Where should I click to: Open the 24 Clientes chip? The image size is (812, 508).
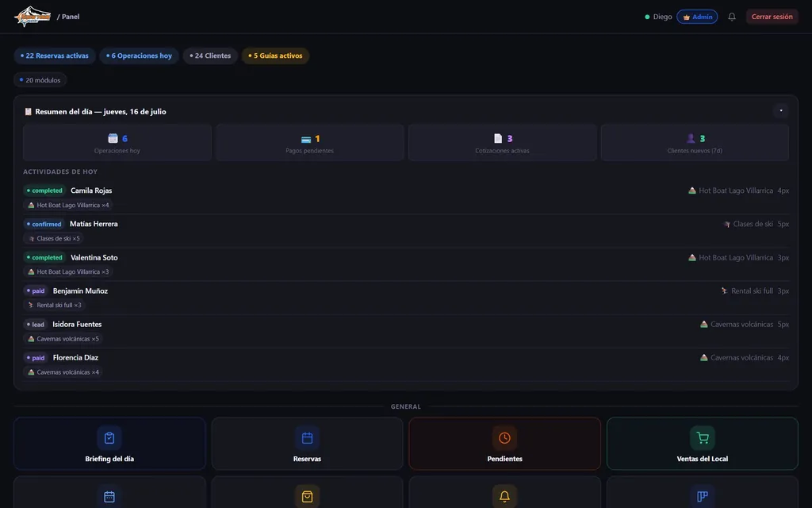210,56
